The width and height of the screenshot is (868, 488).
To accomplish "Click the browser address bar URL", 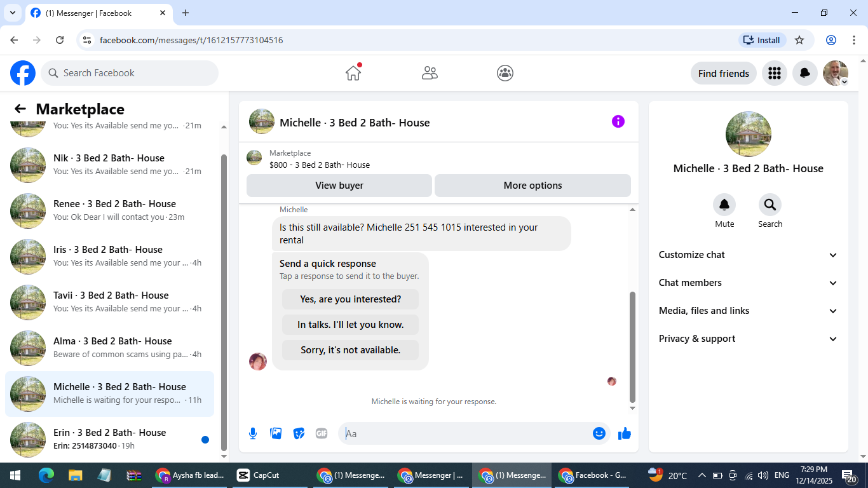I will click(x=191, y=40).
